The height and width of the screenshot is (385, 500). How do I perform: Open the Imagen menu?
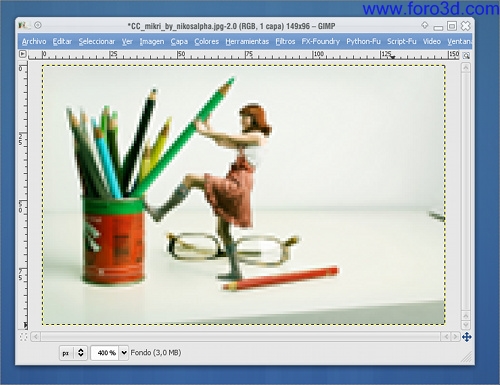coord(152,41)
